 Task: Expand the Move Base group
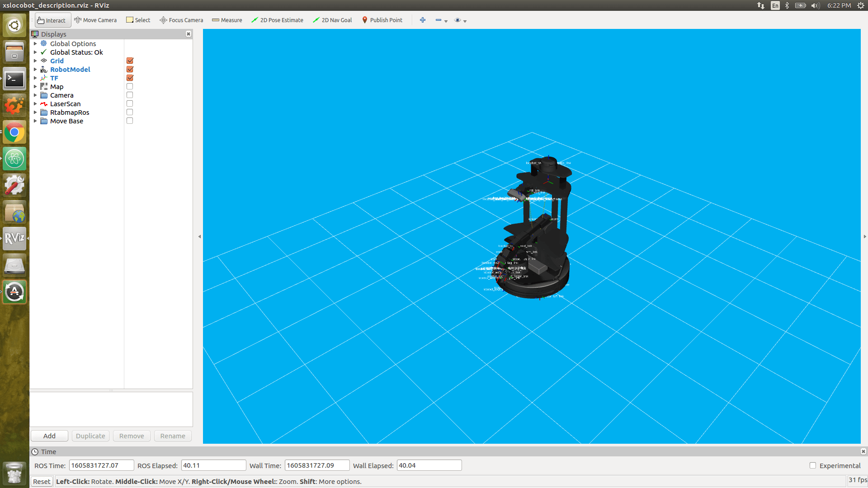pos(35,121)
